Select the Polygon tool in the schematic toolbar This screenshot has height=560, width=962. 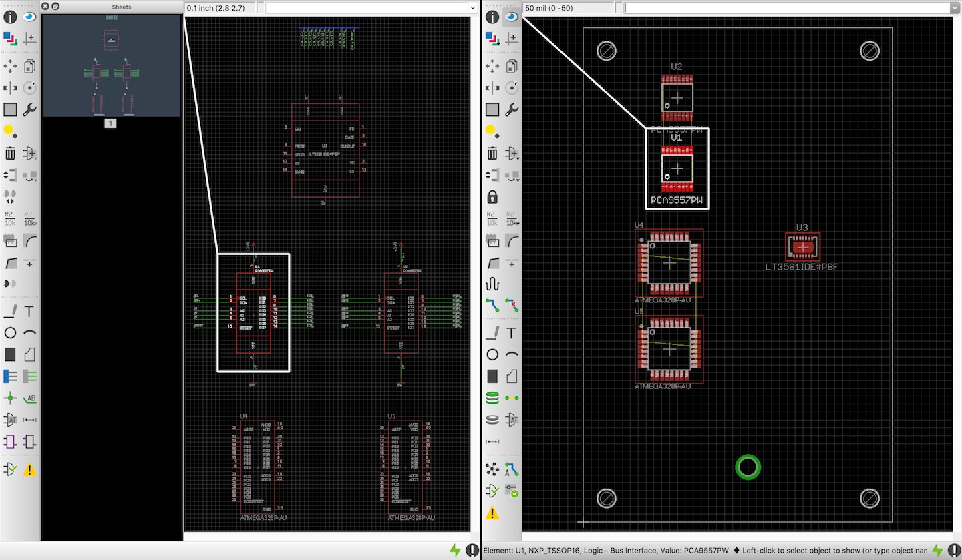pyautogui.click(x=29, y=354)
